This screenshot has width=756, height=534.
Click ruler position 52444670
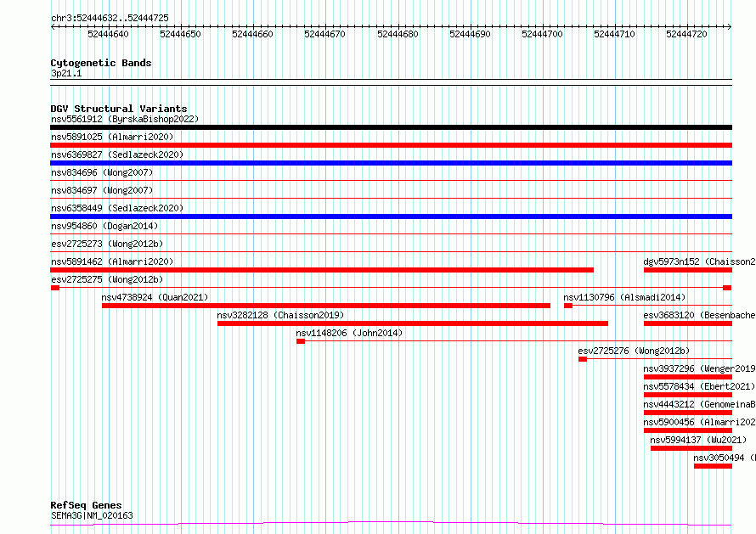tap(325, 34)
